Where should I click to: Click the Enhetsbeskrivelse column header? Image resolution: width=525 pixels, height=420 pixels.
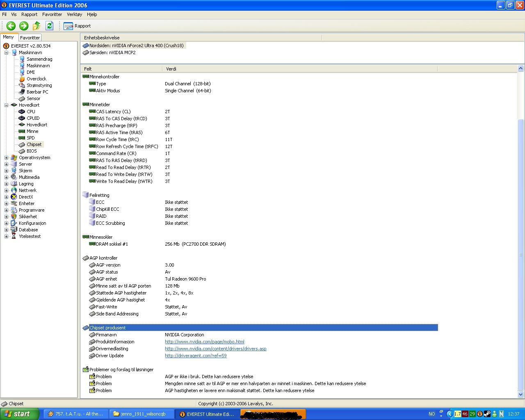coord(201,38)
